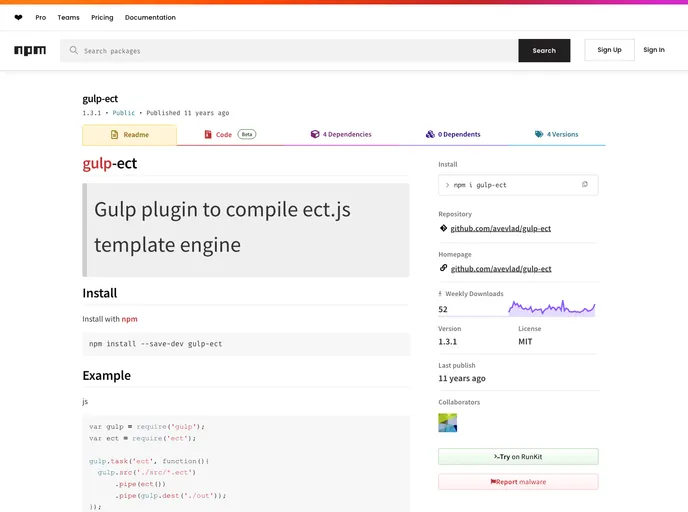
Task: Click the var gulp require code line
Action: 147,426
